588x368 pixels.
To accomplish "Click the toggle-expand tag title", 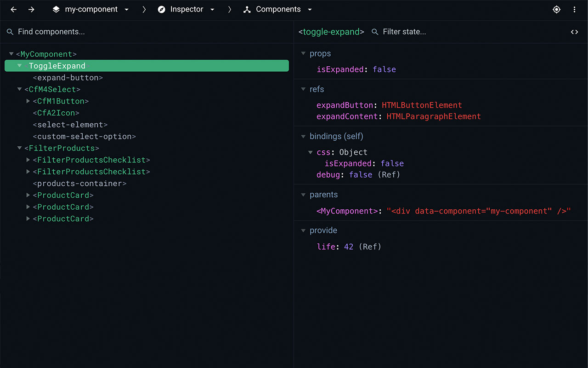I will pyautogui.click(x=331, y=32).
